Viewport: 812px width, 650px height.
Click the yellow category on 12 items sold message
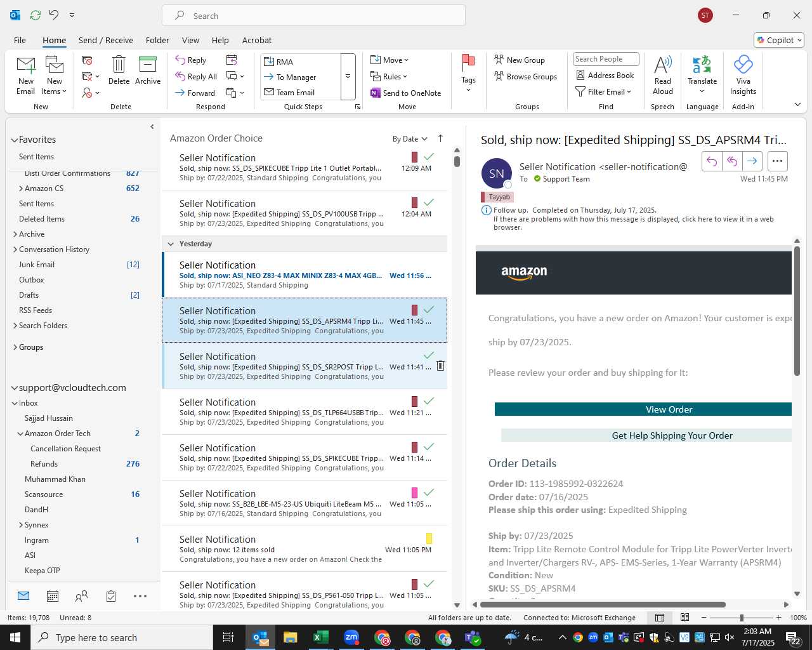pos(429,538)
